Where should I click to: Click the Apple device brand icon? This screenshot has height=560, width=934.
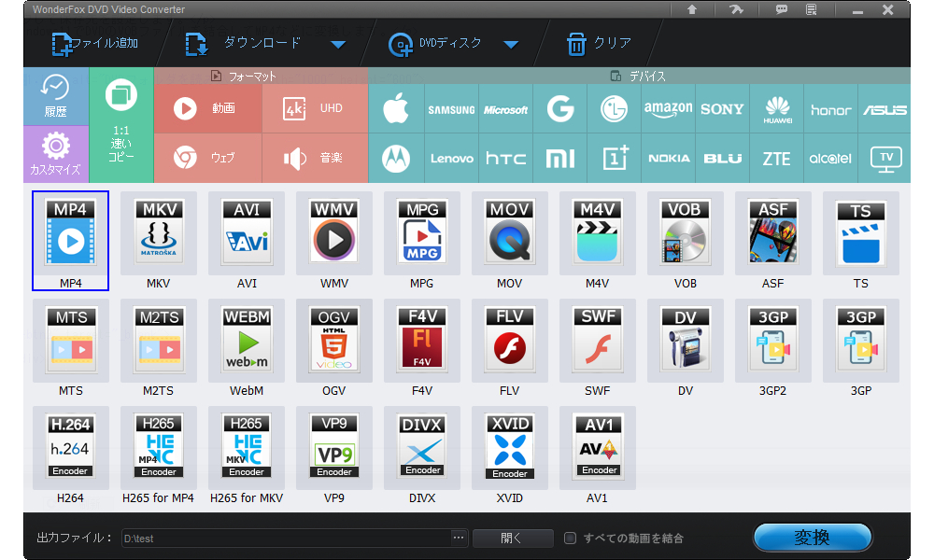396,109
